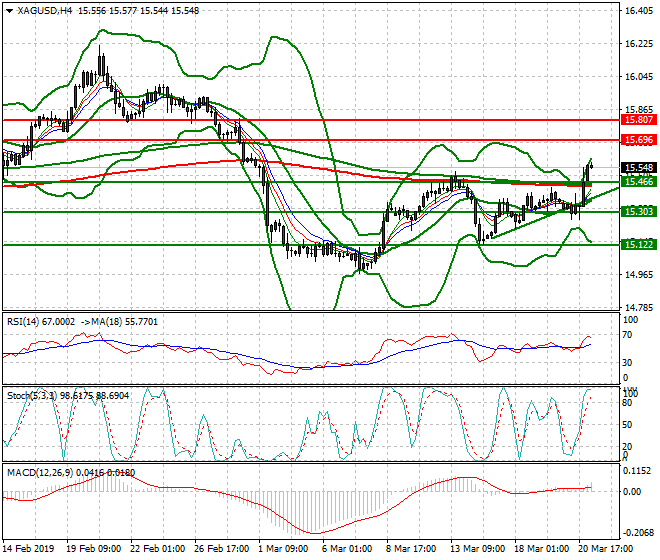
Task: Select the green 15.303 price level tag
Action: coord(637,212)
